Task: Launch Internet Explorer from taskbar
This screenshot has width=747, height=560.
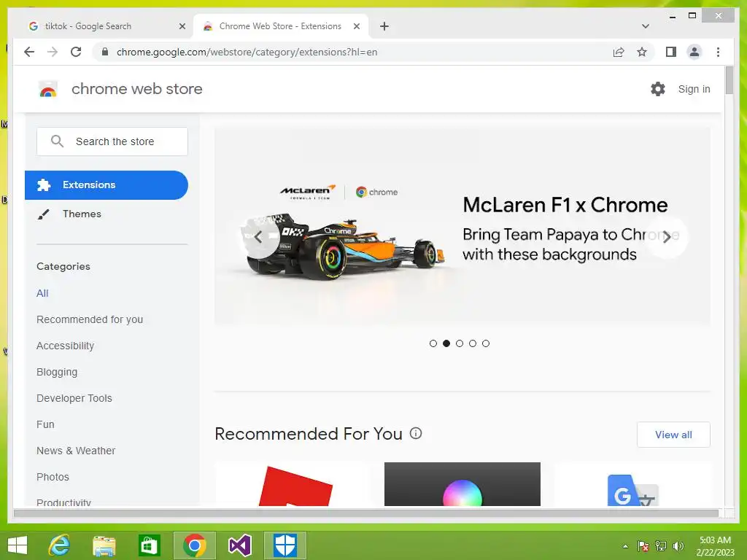Action: tap(59, 545)
